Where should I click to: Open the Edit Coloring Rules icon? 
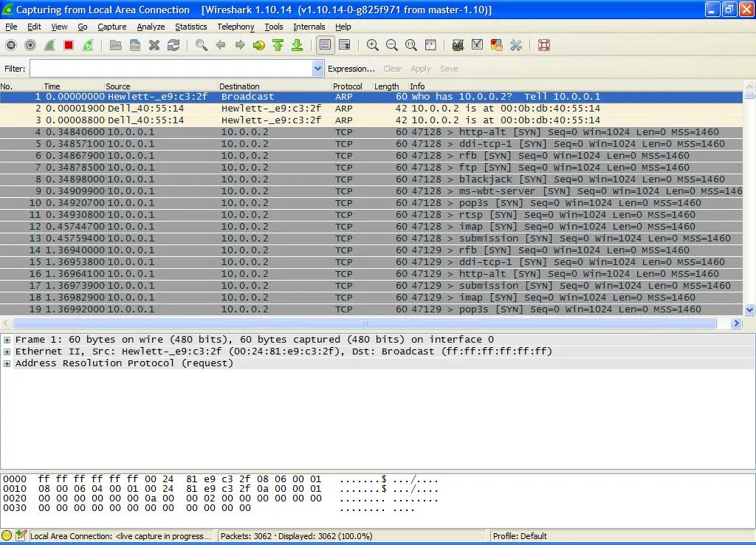pos(496,45)
